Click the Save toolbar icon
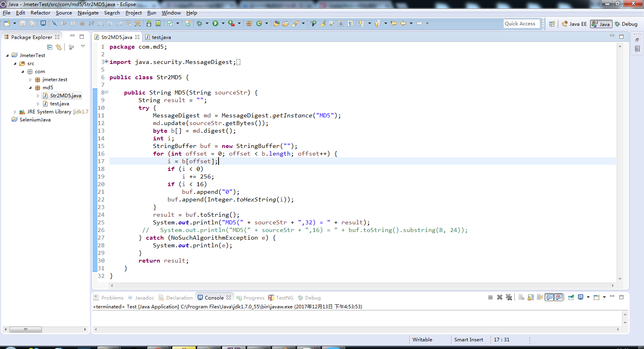This screenshot has height=349, width=644. pos(23,23)
